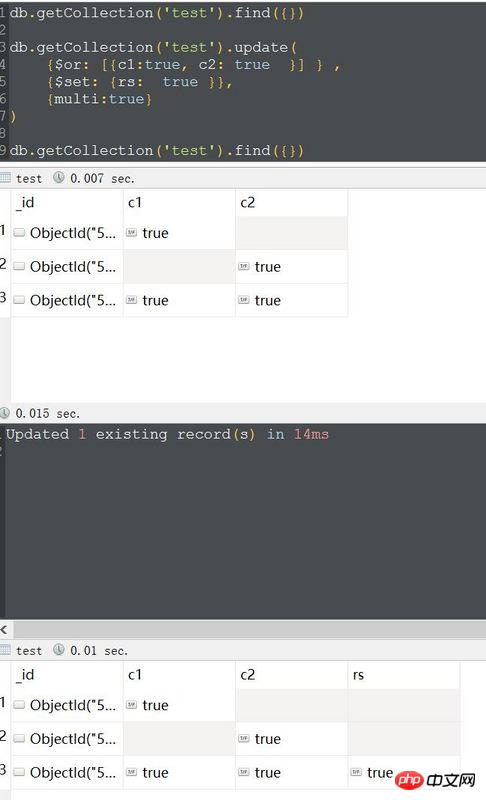Click the left scroll arrow of horizontal scrollbar
The image size is (486, 800).
[x=4, y=630]
